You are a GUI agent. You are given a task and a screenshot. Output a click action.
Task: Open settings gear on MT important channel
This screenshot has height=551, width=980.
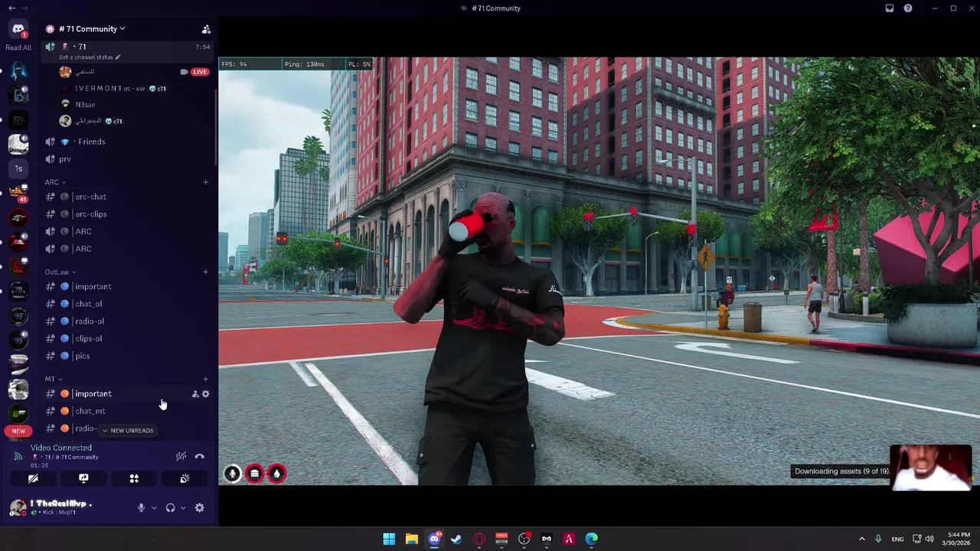click(x=205, y=394)
